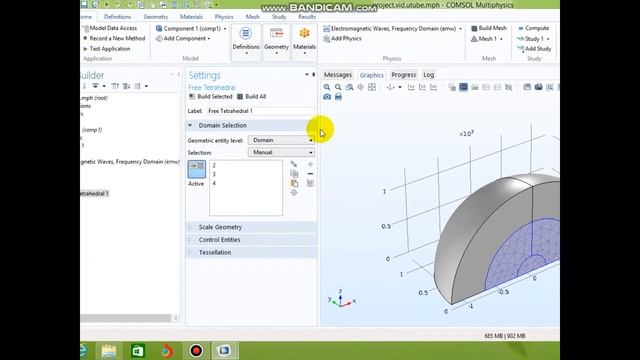Screen dimensions: 640x360
Task: Clear selection icon below minus
Action: point(310,183)
